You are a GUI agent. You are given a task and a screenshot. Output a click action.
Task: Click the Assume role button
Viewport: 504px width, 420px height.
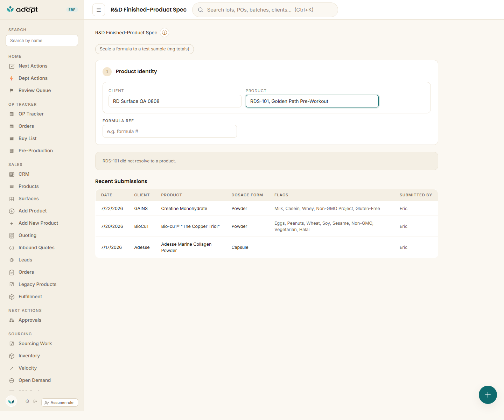tap(59, 402)
